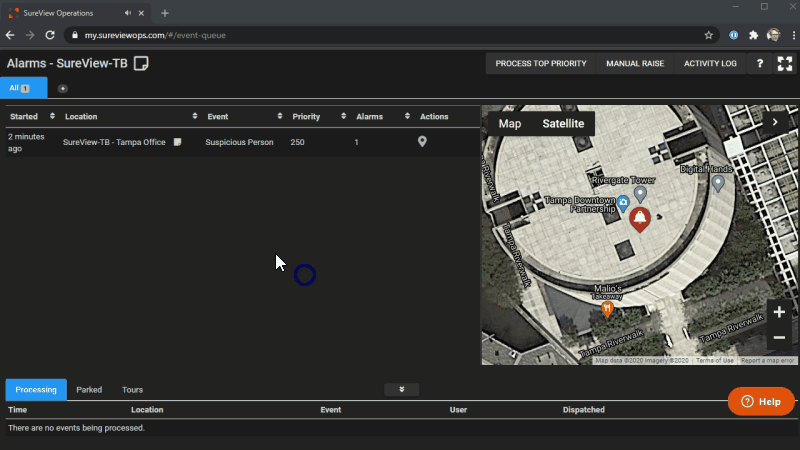Click Report a map error link
800x450 pixels.
point(767,361)
